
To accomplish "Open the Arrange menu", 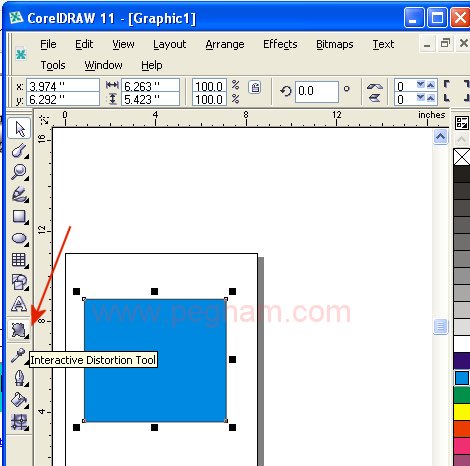I will click(x=225, y=44).
